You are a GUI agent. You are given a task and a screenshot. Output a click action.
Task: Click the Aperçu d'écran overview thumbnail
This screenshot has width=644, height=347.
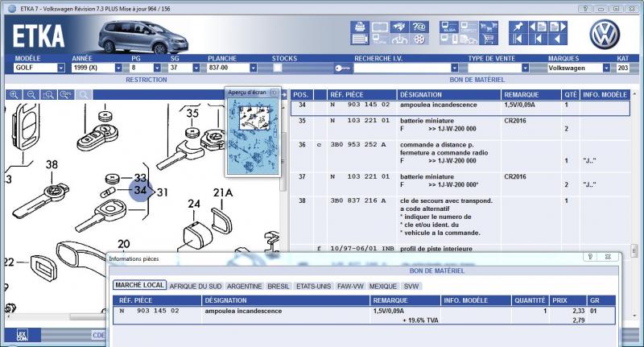(x=253, y=135)
